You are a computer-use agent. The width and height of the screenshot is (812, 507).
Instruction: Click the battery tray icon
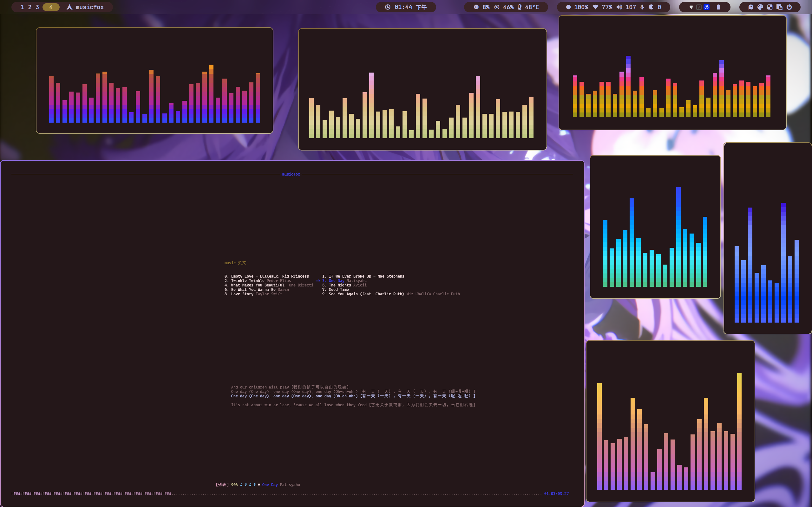[718, 7]
